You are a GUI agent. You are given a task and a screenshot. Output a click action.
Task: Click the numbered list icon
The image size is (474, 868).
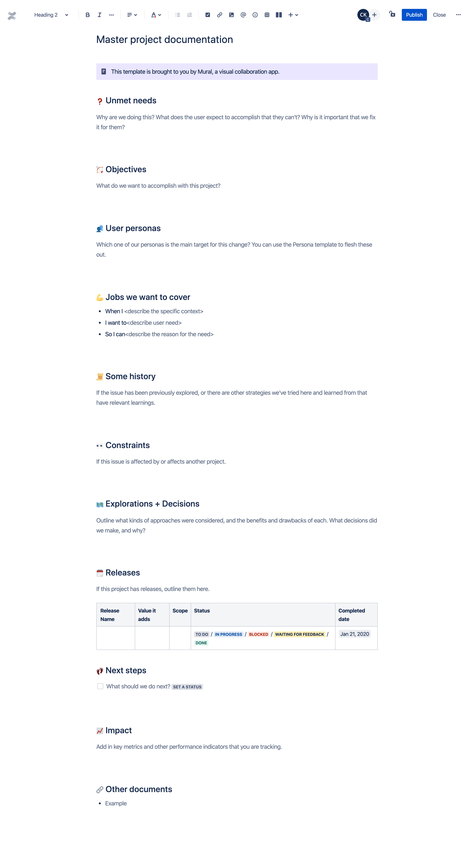190,15
